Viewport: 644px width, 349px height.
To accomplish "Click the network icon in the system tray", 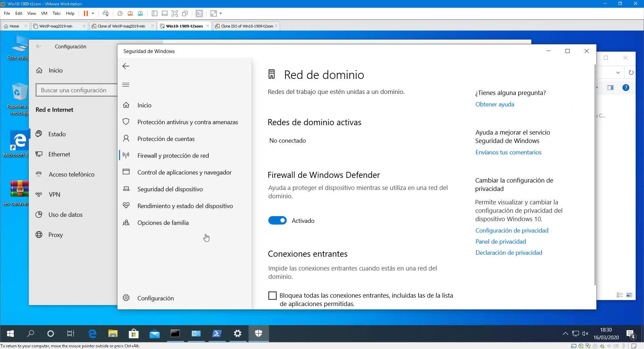I will [x=576, y=333].
